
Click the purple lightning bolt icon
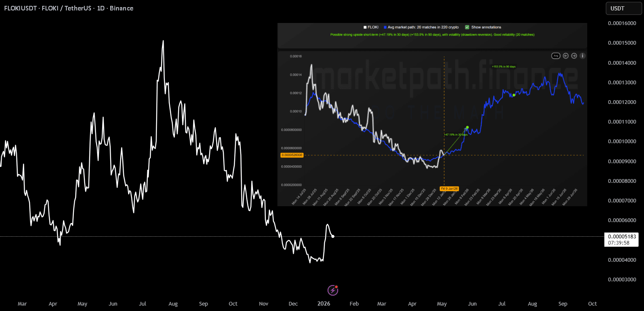click(332, 290)
